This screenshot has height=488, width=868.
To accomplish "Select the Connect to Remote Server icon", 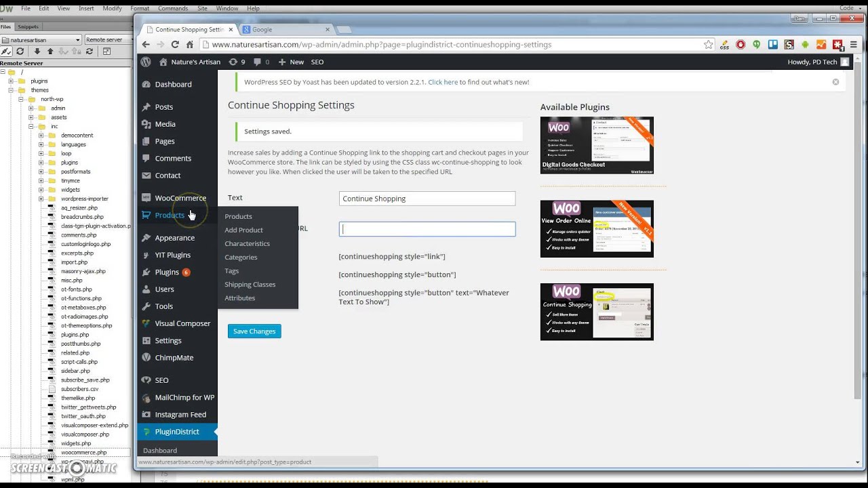I will click(x=6, y=52).
